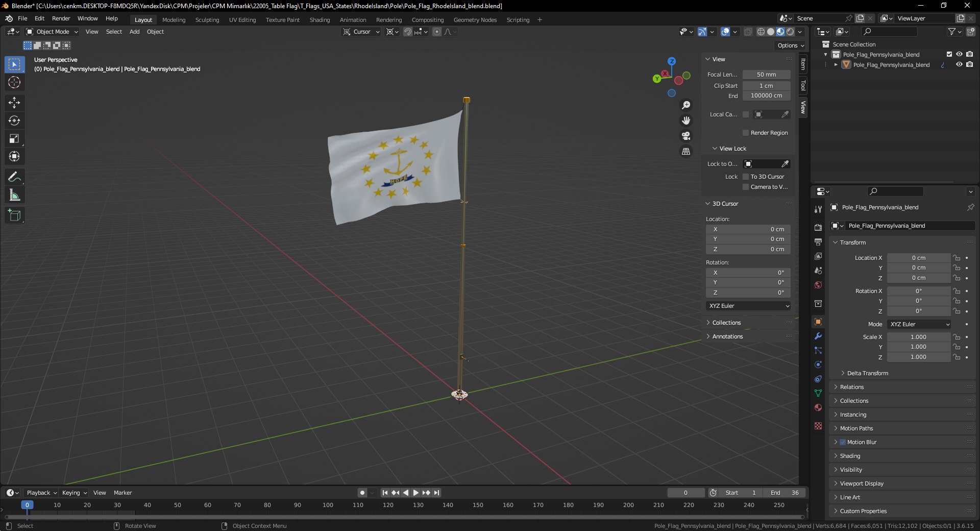Click the Scale X 1.000 field
The height and width of the screenshot is (531, 980).
919,337
